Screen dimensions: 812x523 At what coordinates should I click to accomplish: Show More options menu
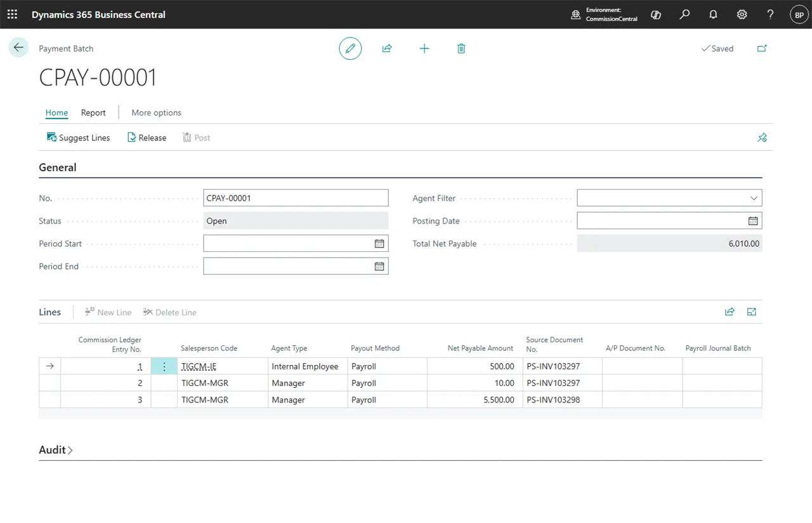tap(156, 112)
